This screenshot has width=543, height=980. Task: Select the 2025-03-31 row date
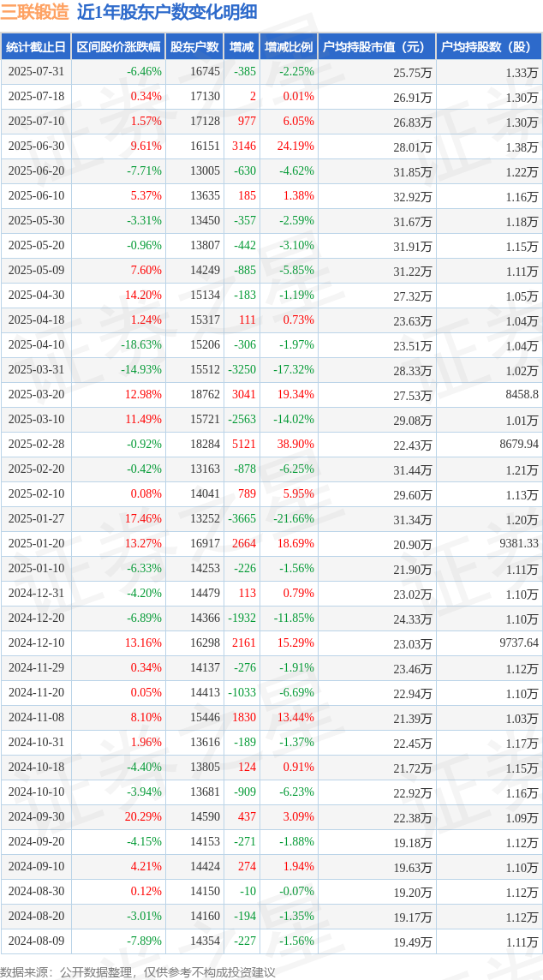(x=36, y=369)
